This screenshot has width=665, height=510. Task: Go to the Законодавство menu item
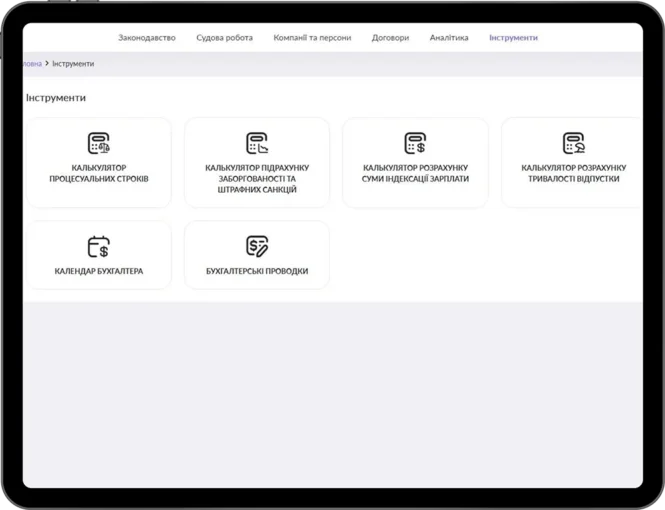click(147, 38)
